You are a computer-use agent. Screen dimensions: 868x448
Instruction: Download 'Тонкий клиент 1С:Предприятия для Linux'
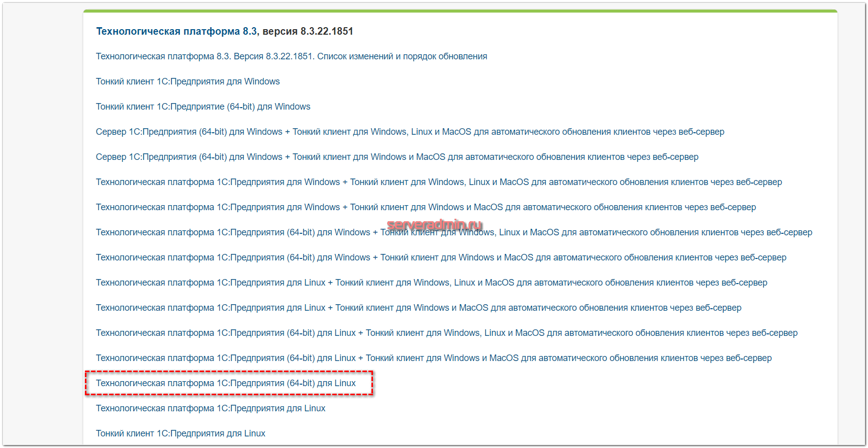tap(180, 433)
